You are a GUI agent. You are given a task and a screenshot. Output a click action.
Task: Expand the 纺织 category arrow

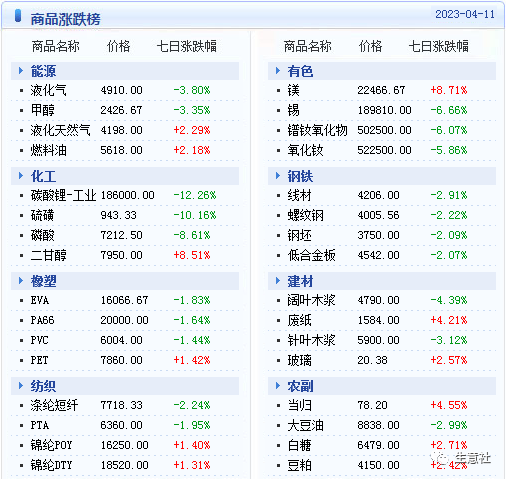point(21,386)
